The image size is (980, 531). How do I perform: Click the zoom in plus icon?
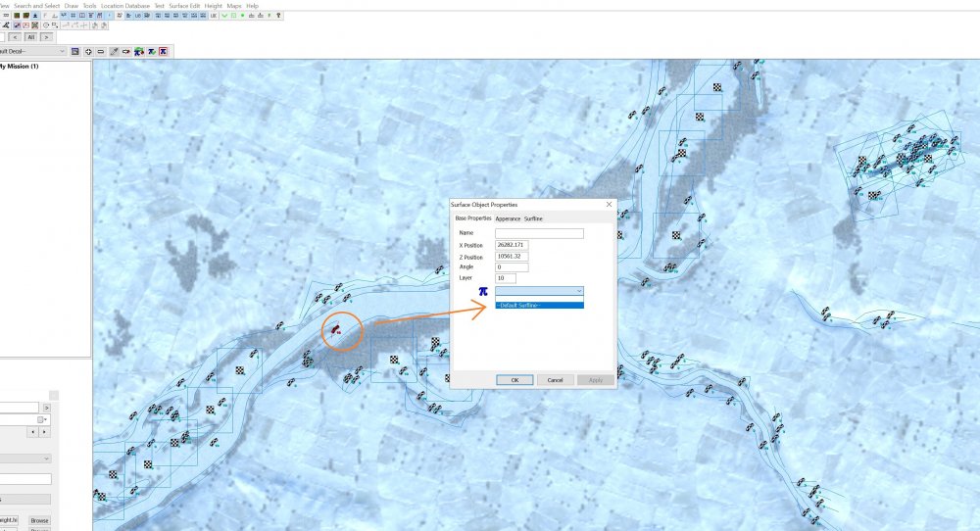click(88, 51)
